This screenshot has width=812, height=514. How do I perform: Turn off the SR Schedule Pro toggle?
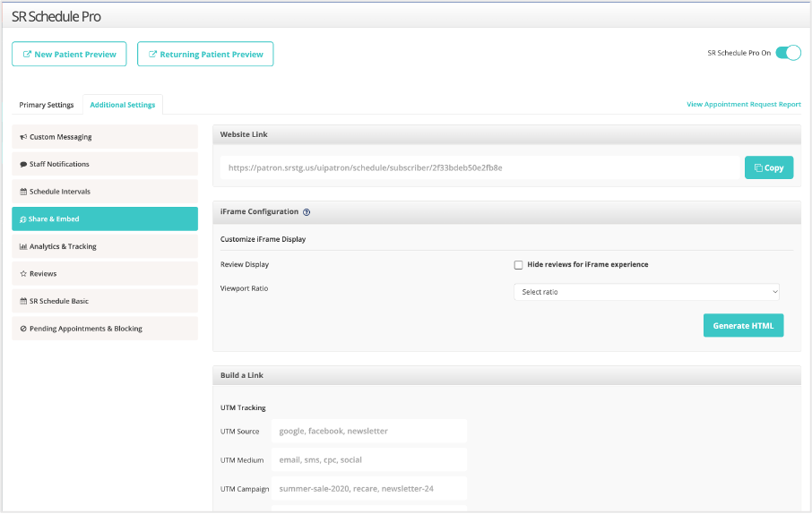tap(788, 53)
